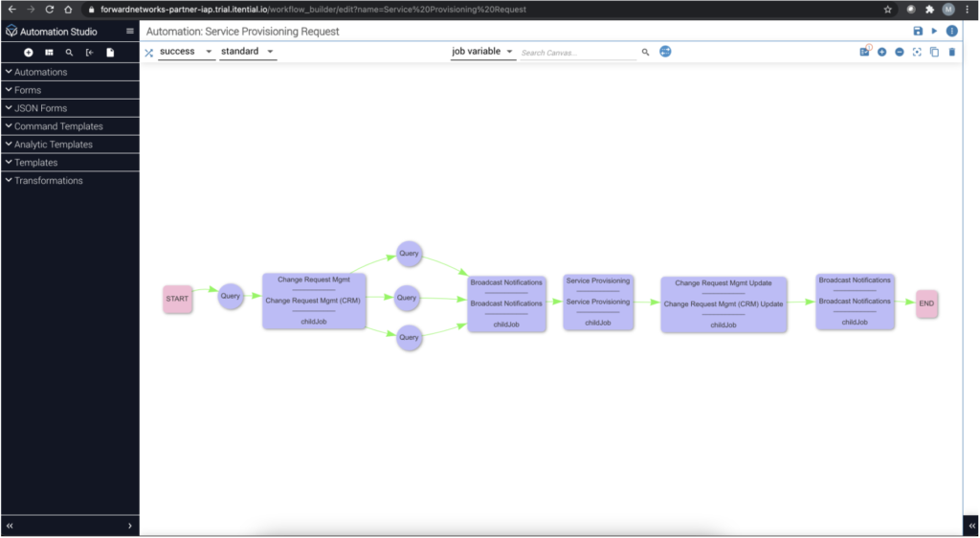Zoom out of the canvas

[899, 52]
